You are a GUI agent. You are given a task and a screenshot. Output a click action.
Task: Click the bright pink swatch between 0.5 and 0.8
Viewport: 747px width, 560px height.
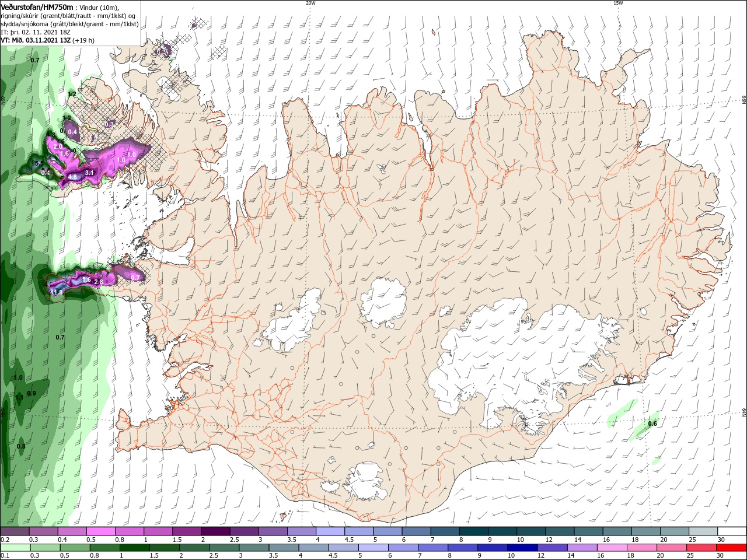coord(100,531)
